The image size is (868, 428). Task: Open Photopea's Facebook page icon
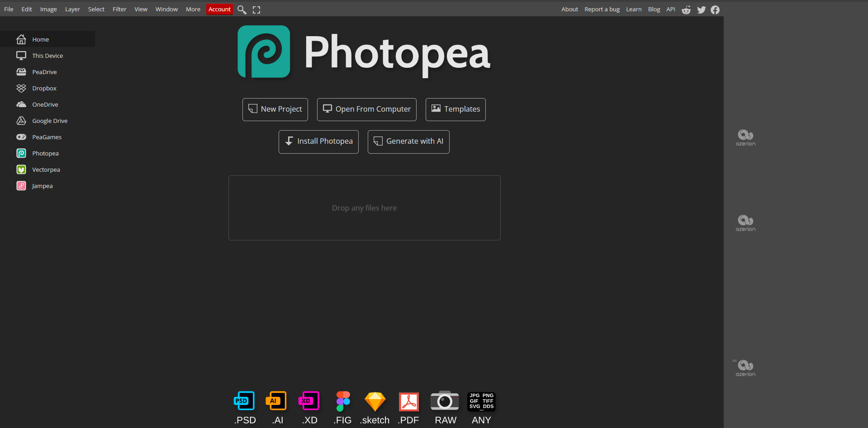tap(715, 9)
